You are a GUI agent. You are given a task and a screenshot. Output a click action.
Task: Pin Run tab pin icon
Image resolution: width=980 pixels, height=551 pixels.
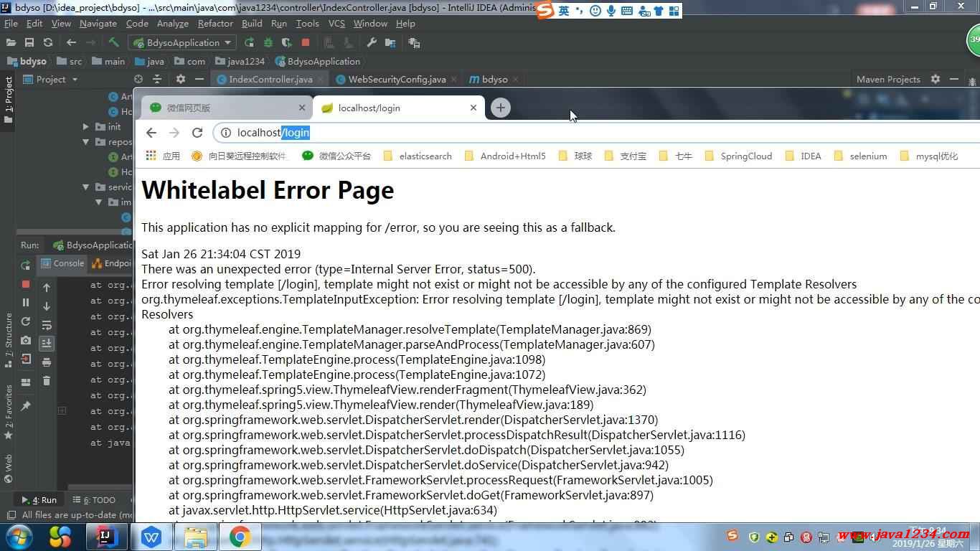pos(26,406)
